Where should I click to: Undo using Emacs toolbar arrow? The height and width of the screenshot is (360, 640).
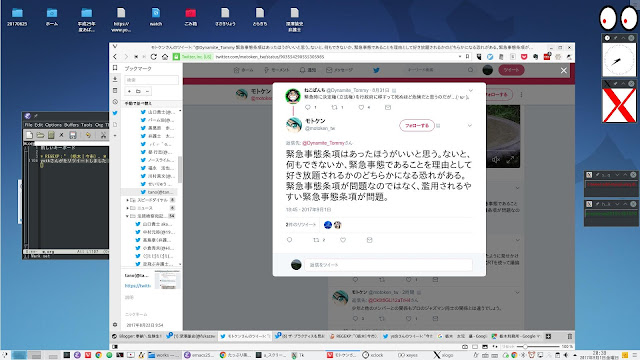click(88, 135)
